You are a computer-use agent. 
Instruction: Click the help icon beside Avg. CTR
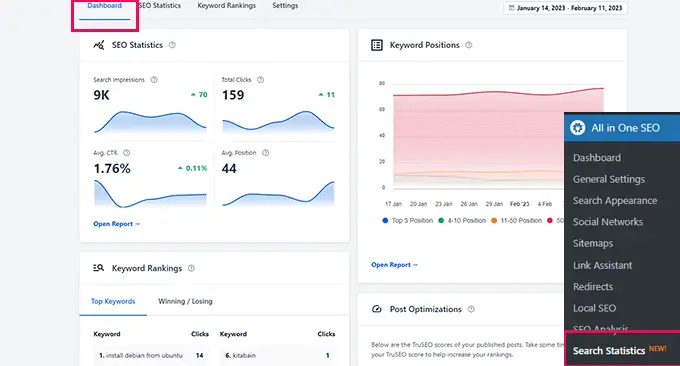[x=127, y=153]
